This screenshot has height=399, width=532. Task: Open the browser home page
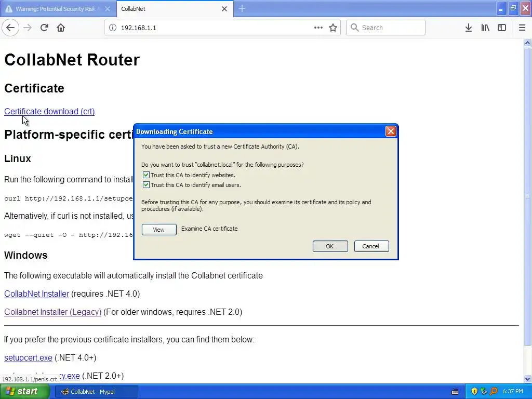tap(61, 28)
